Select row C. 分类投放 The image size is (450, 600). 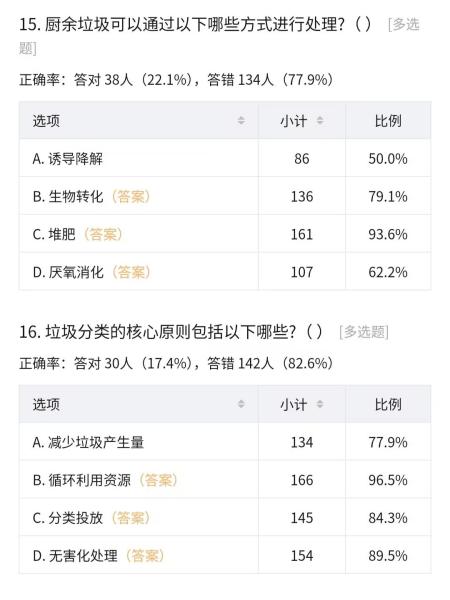(x=225, y=518)
